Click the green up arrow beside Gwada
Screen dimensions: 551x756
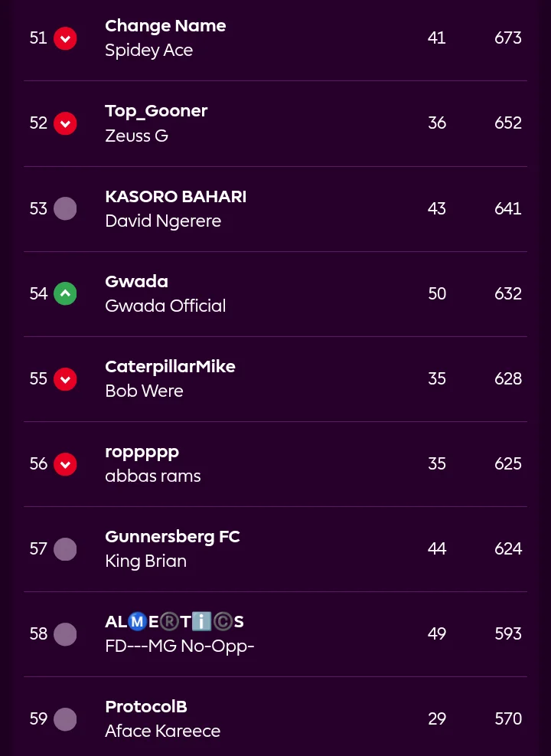click(65, 293)
